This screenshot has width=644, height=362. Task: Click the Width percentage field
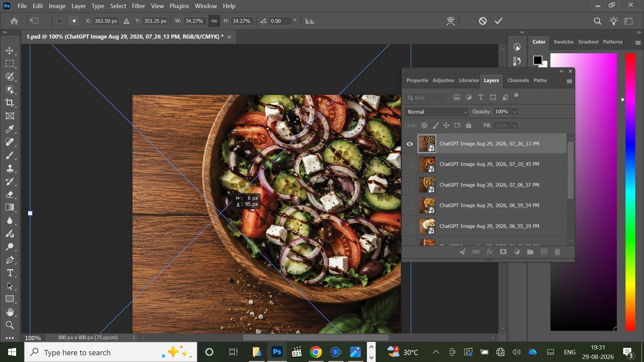(x=194, y=21)
